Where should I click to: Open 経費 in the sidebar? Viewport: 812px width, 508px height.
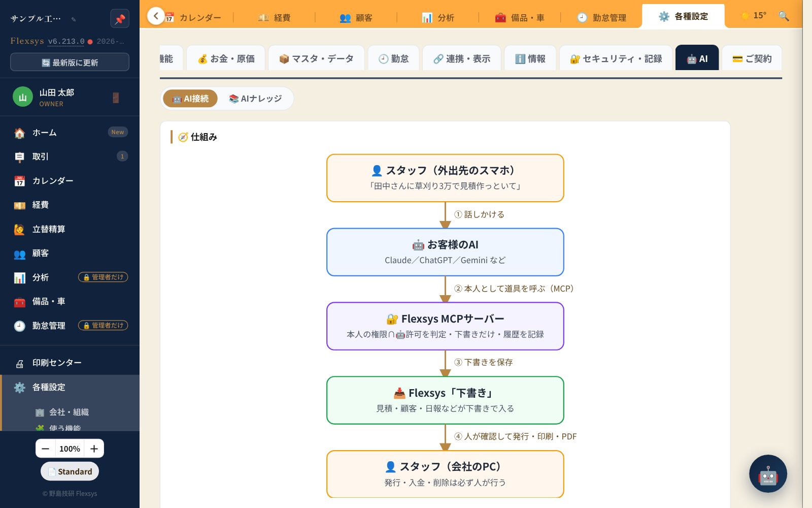[x=70, y=205]
